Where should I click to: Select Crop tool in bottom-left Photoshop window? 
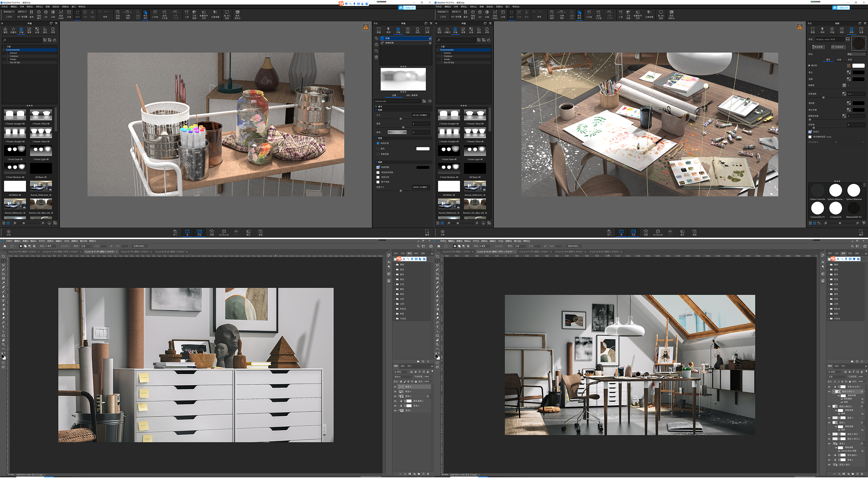tap(3, 274)
